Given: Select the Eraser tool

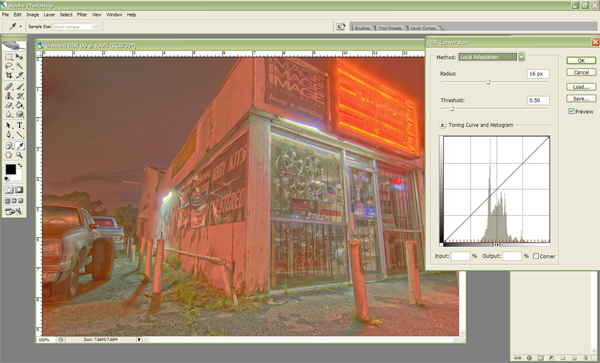Looking at the screenshot, I should click(x=9, y=105).
